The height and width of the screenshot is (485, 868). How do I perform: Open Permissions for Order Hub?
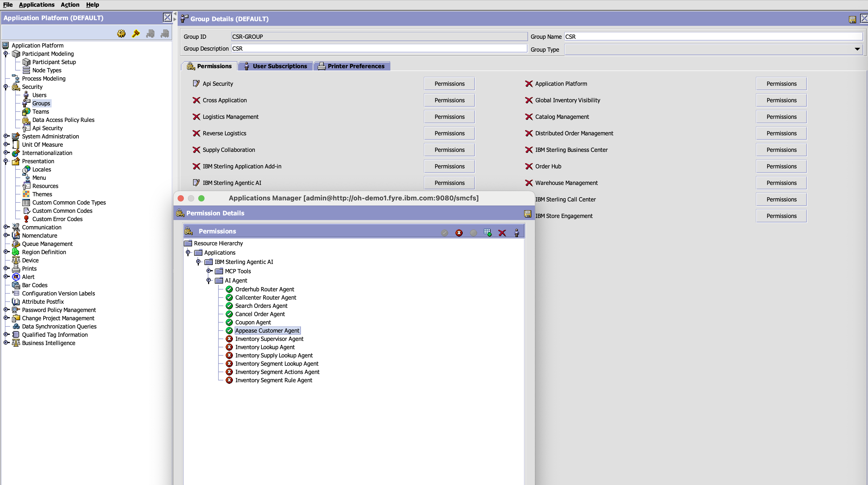(782, 166)
